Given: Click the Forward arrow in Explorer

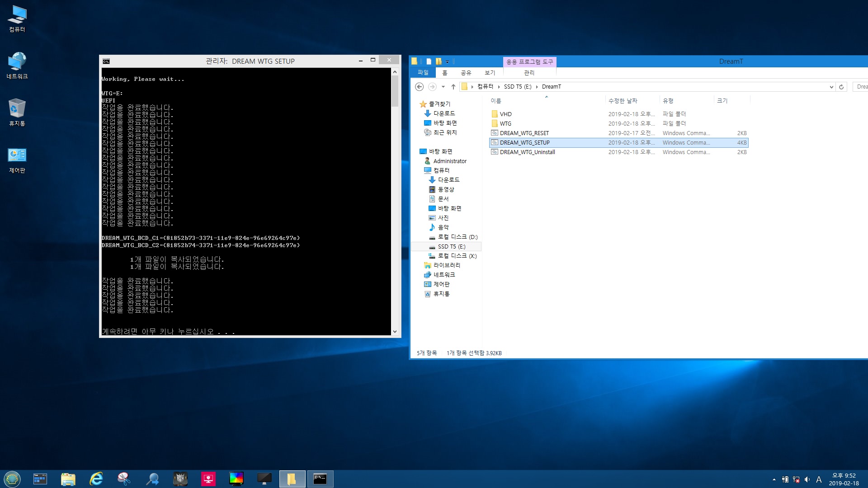Looking at the screenshot, I should click(x=432, y=87).
